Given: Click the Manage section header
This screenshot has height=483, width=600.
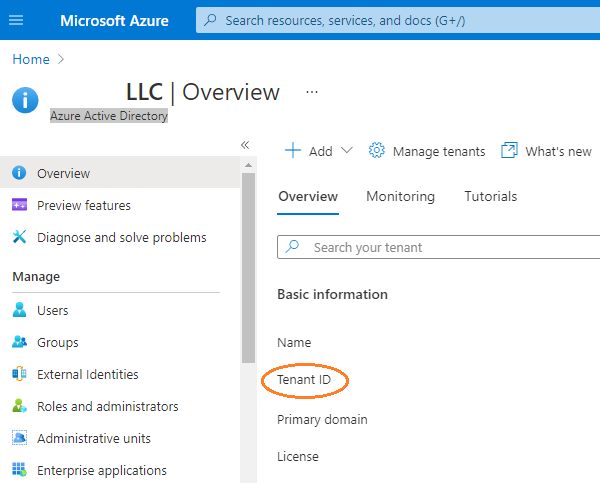Looking at the screenshot, I should coord(36,277).
